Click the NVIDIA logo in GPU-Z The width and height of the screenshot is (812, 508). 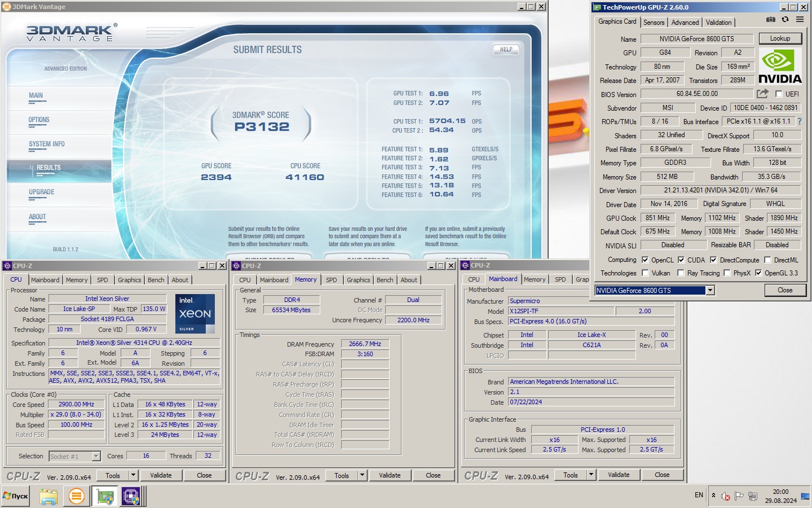tap(780, 67)
